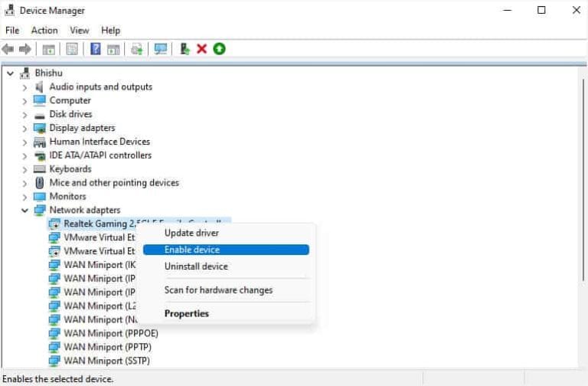Expand Audio inputs and outputs node
The width and height of the screenshot is (588, 386).
(x=24, y=87)
